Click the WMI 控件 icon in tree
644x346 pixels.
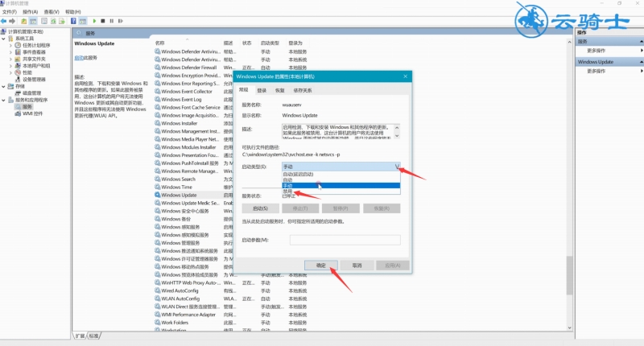pyautogui.click(x=18, y=113)
